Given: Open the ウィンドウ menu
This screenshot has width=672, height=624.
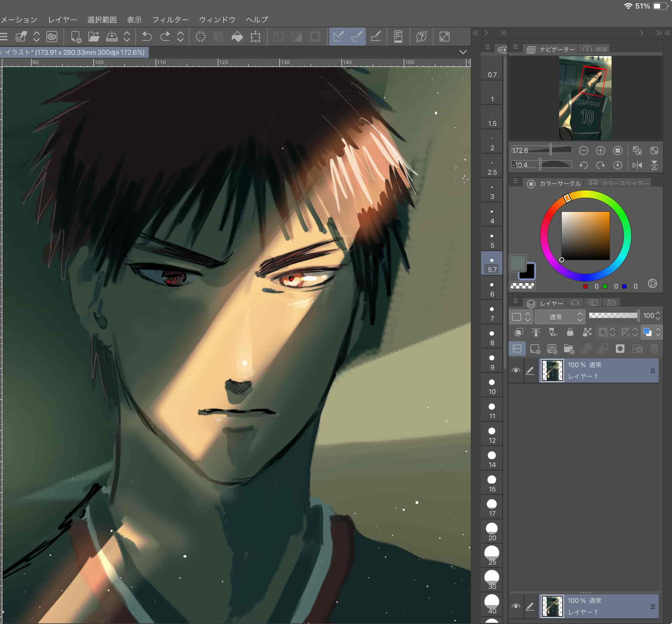Looking at the screenshot, I should [217, 19].
